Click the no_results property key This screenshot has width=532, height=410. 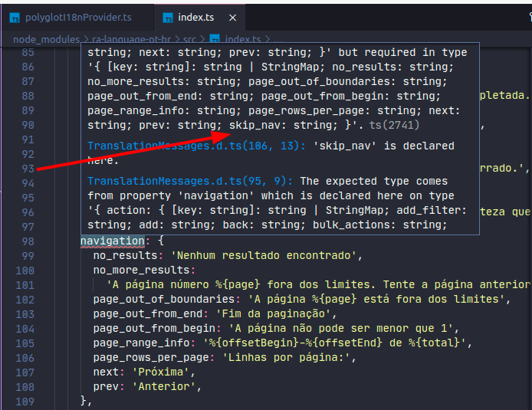pyautogui.click(x=125, y=255)
